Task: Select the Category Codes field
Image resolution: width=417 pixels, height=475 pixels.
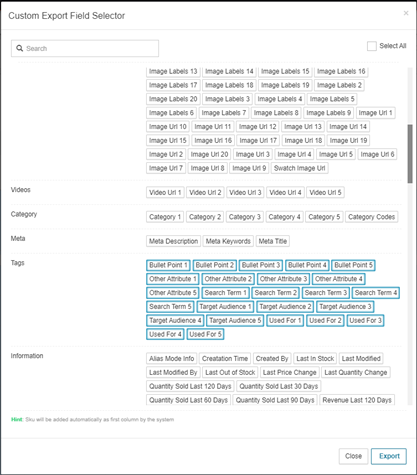Action: pyautogui.click(x=371, y=217)
